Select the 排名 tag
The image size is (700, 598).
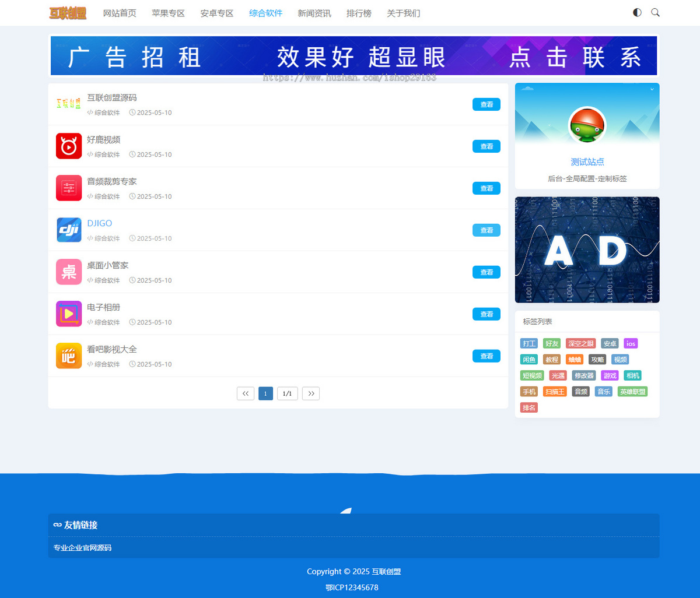pyautogui.click(x=529, y=407)
